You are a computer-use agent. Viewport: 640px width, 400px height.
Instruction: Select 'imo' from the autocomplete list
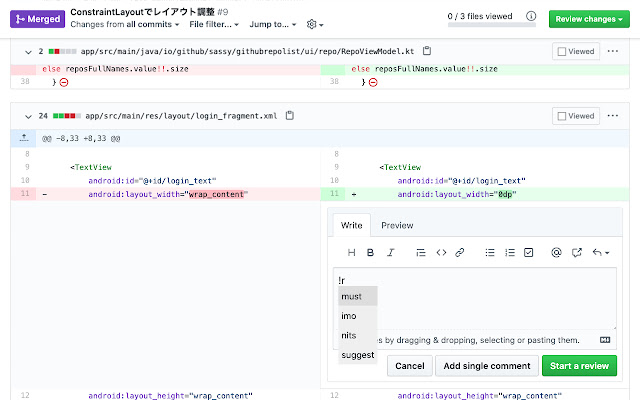349,316
